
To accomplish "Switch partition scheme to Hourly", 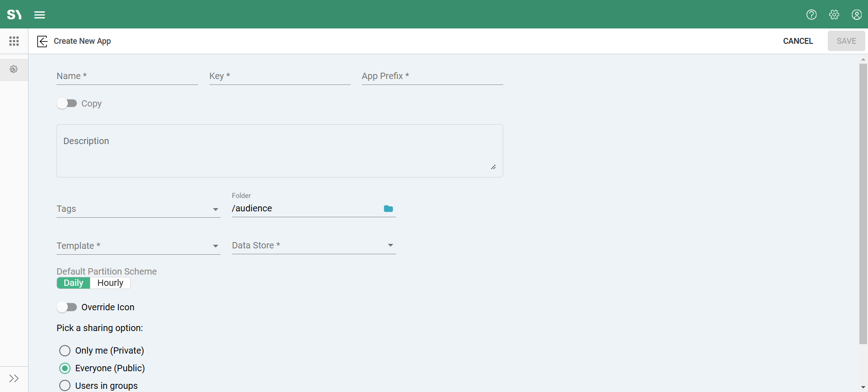I will 110,283.
